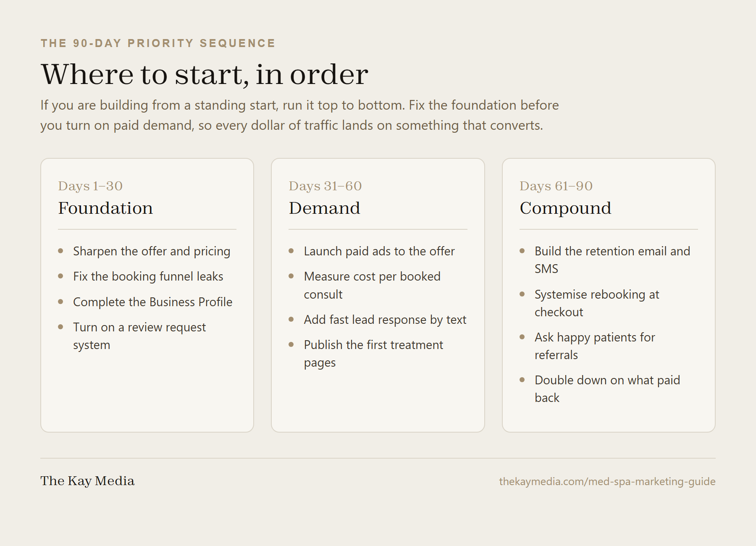
Task: Click 'Publish the first treatment pages' item
Action: pyautogui.click(x=373, y=354)
